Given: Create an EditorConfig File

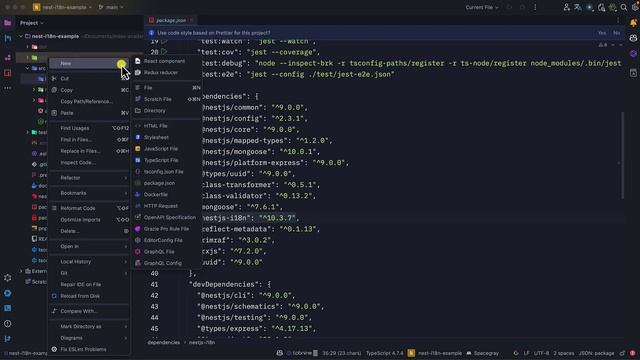Looking at the screenshot, I should [x=167, y=240].
